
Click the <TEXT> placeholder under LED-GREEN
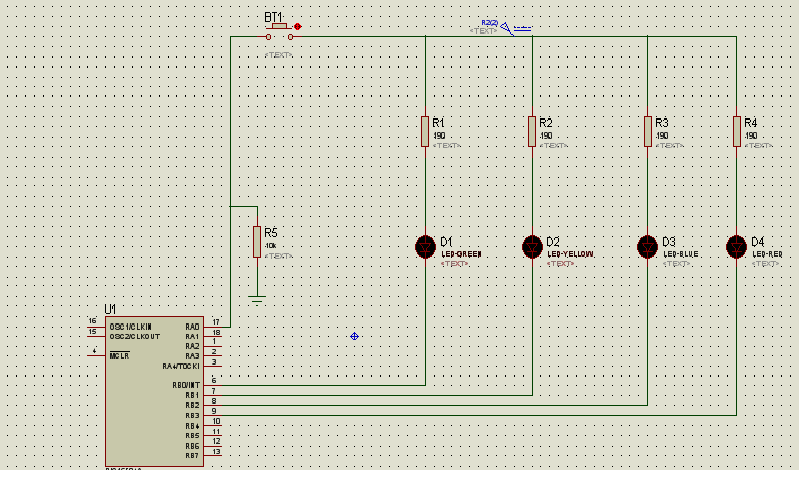tap(455, 264)
